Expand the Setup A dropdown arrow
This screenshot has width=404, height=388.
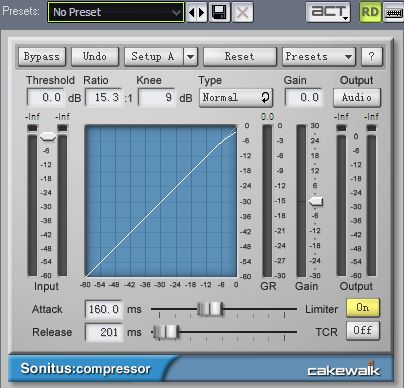point(191,56)
